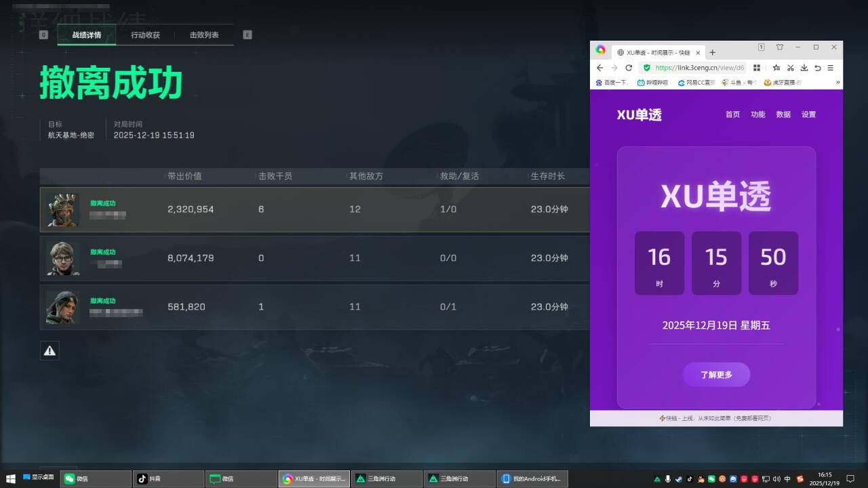Click the history restore arrow icon in toolbar
This screenshot has height=488, width=868.
(818, 68)
